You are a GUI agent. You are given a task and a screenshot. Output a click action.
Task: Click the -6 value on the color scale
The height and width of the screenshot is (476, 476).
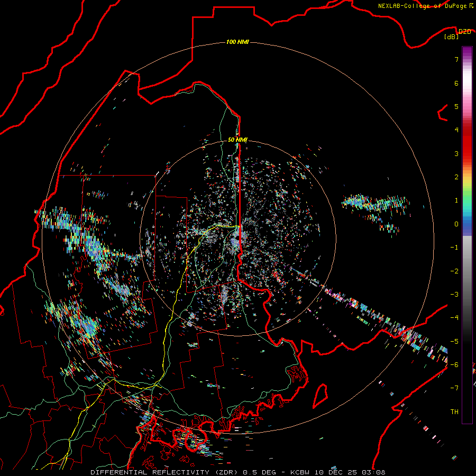454,365
